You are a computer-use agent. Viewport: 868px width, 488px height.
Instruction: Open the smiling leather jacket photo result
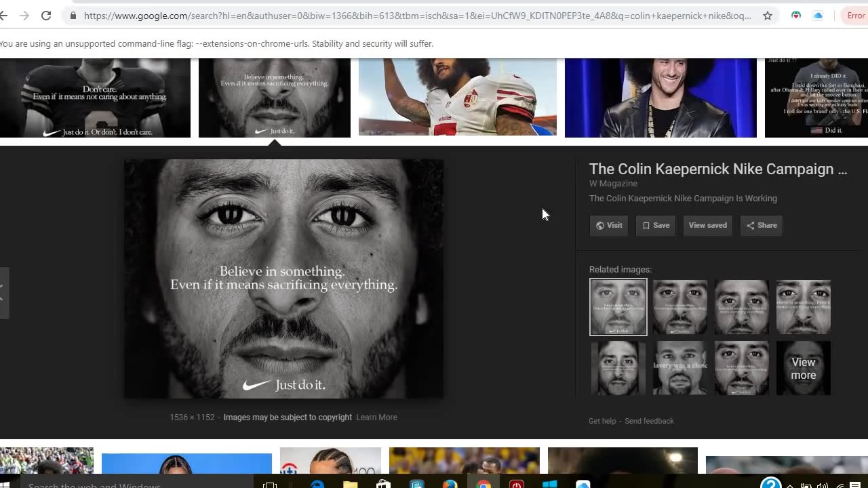660,98
